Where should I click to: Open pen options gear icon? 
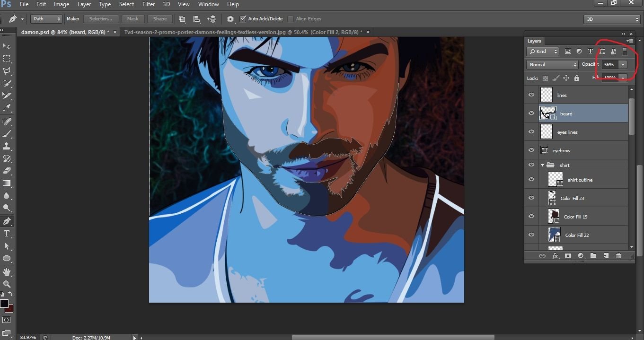pos(230,19)
